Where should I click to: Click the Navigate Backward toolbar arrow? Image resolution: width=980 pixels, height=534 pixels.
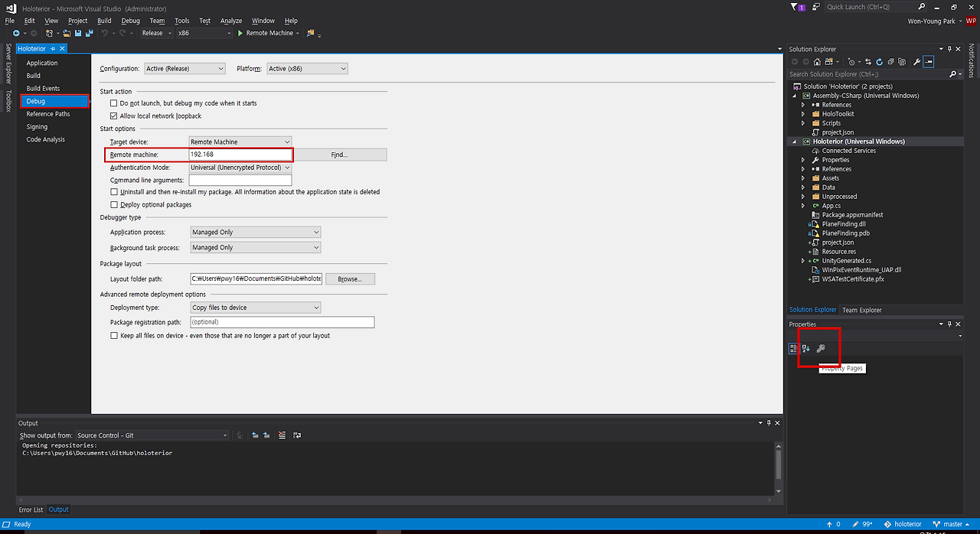pyautogui.click(x=16, y=33)
